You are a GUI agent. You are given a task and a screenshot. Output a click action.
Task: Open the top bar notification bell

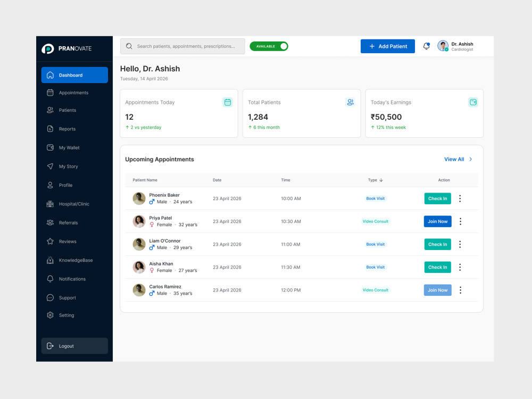coord(427,46)
